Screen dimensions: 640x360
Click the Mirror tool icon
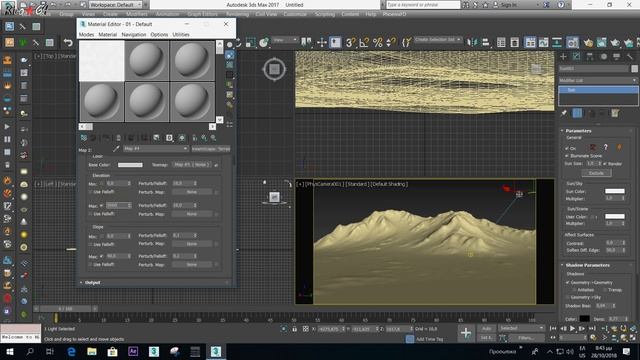click(472, 42)
